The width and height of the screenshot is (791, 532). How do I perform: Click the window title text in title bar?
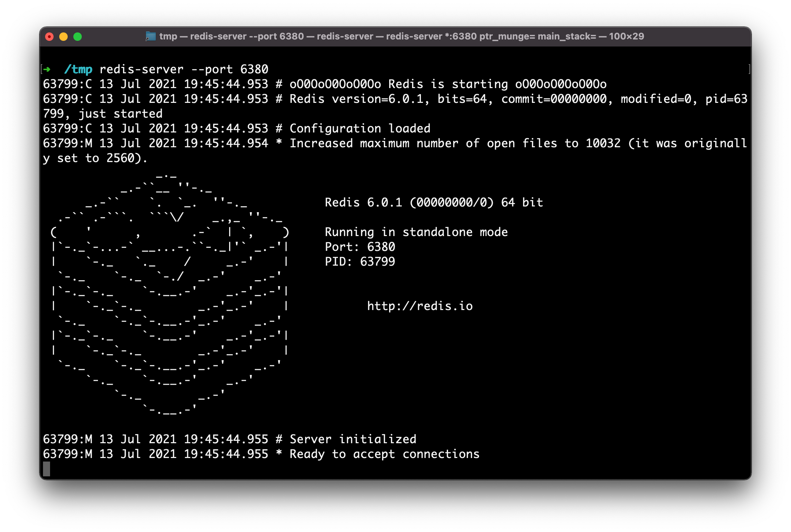401,36
